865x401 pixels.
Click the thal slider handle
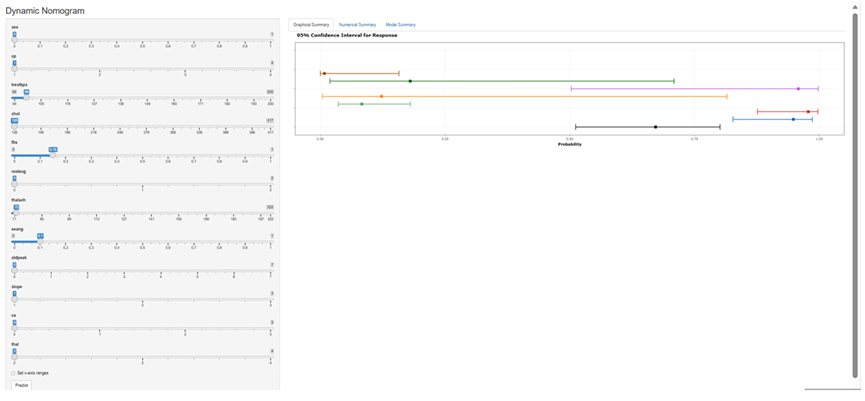(14, 357)
